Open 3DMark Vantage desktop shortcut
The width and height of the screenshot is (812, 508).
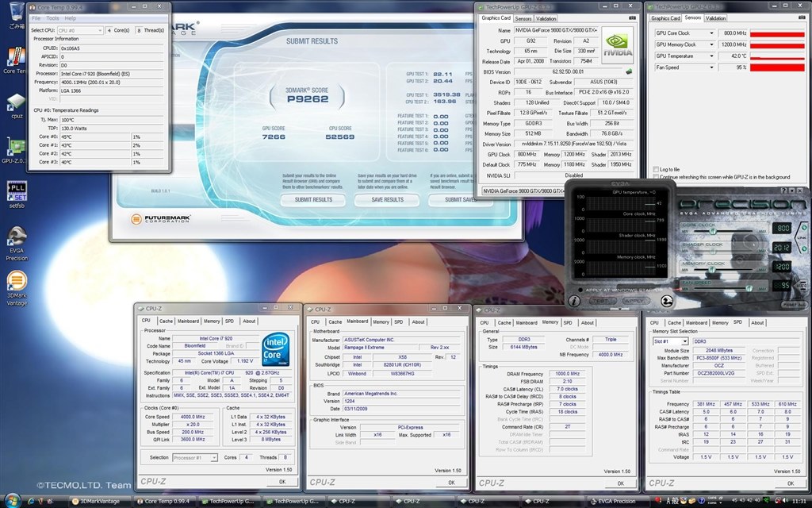pyautogui.click(x=17, y=289)
